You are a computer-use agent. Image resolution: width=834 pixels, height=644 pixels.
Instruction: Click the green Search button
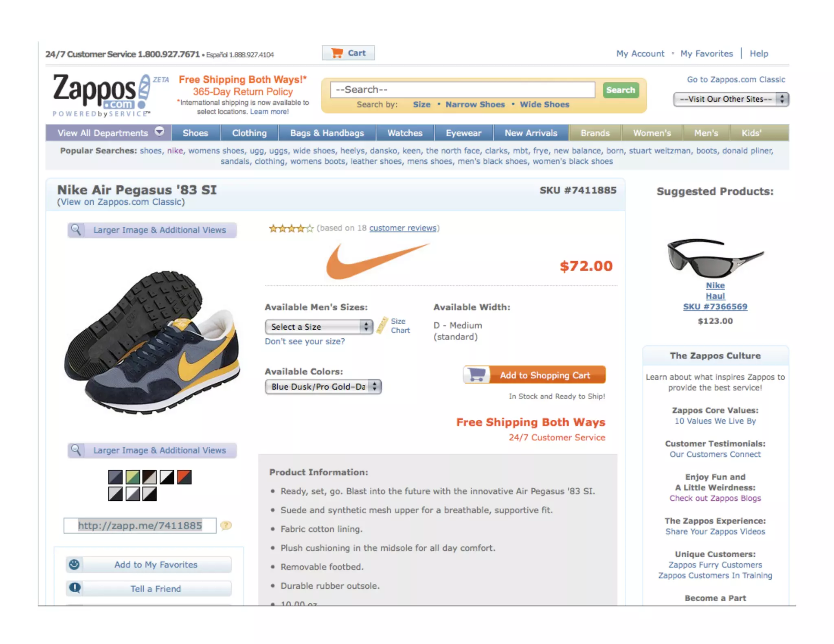click(x=620, y=90)
